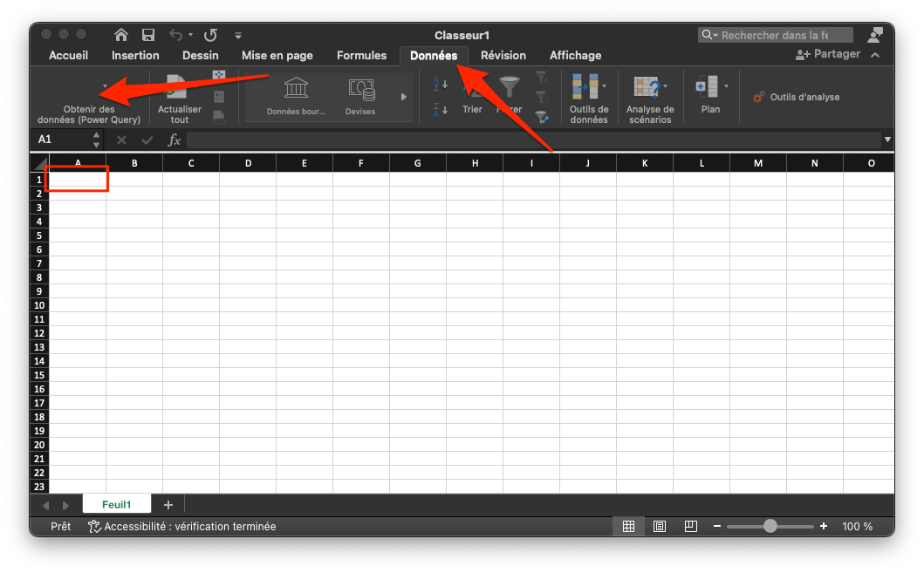Viewport: 924px width, 573px height.
Task: Open the Outils de données dropdown arrow
Action: click(604, 86)
